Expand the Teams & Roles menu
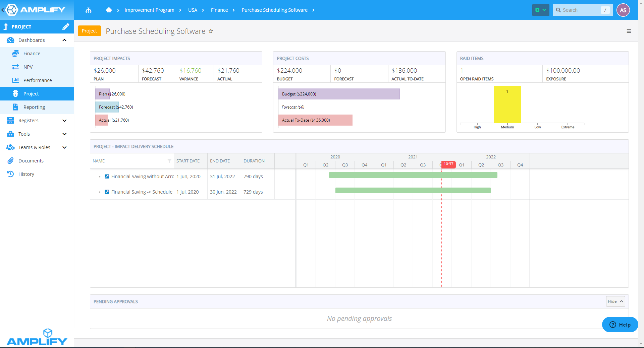Screen dimensions: 644x348 (64, 147)
